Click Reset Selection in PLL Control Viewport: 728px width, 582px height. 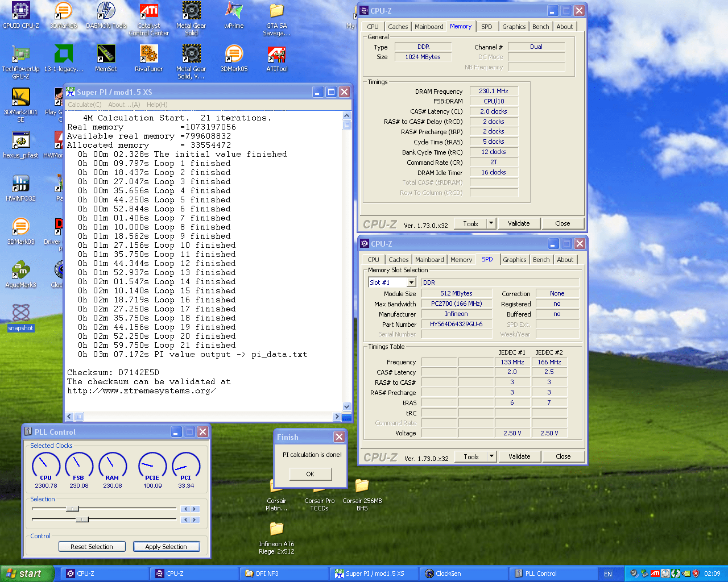(92, 547)
